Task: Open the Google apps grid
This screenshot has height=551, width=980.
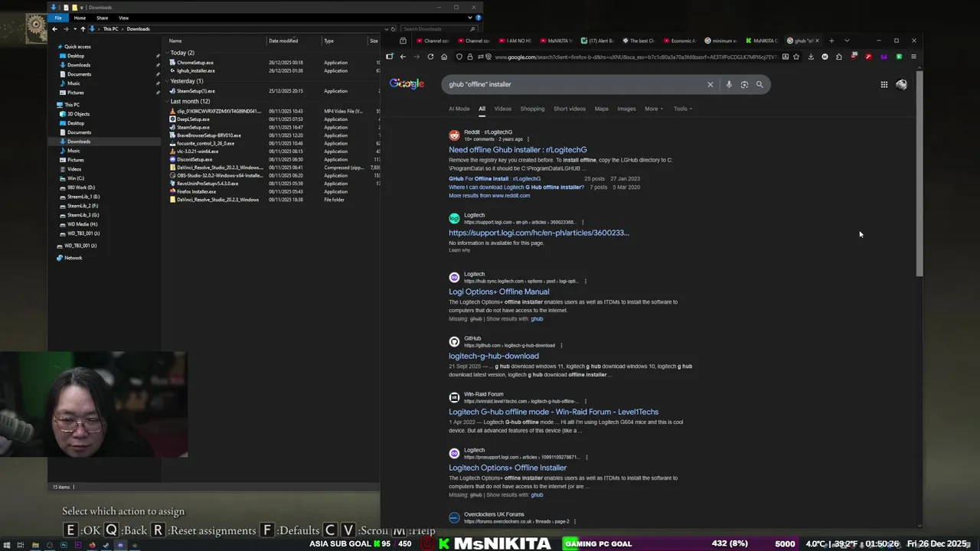Action: click(884, 85)
